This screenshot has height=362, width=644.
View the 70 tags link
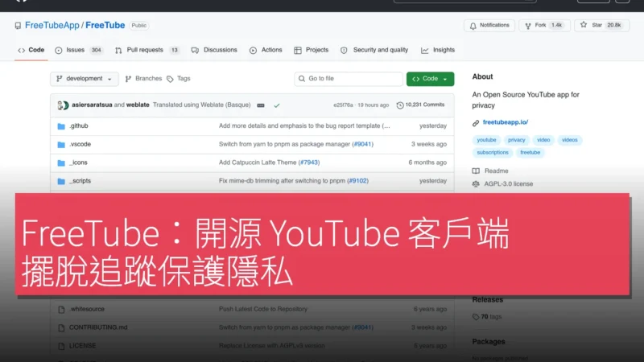[487, 317]
